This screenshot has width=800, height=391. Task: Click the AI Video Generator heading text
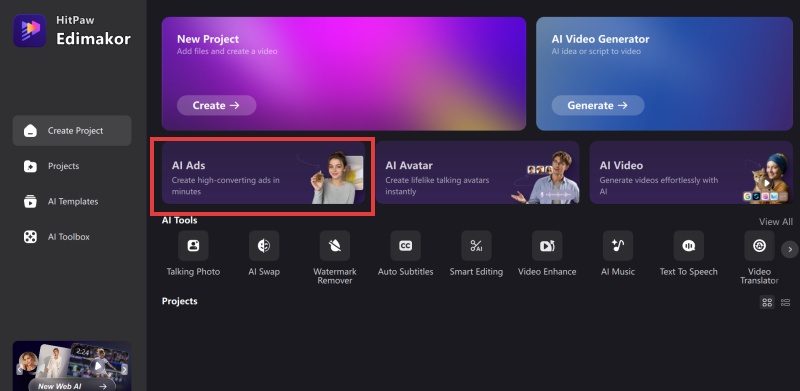coord(601,39)
